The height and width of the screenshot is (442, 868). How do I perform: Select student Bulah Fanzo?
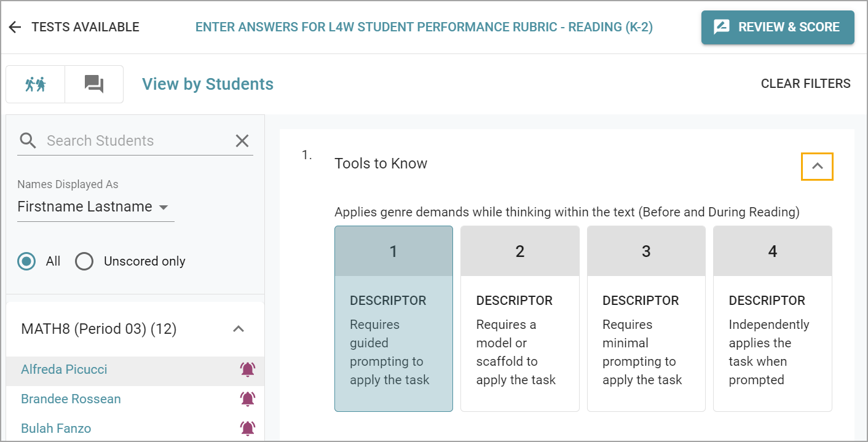[x=56, y=428]
